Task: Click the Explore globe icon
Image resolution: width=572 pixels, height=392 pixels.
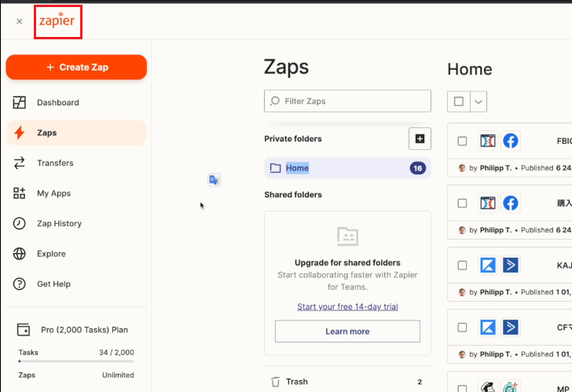Action: click(20, 254)
